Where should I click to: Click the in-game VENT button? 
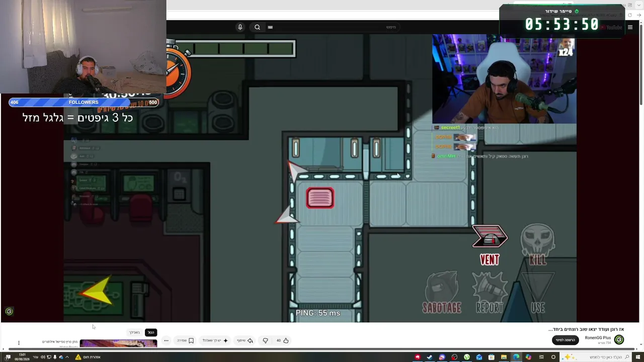tap(490, 245)
